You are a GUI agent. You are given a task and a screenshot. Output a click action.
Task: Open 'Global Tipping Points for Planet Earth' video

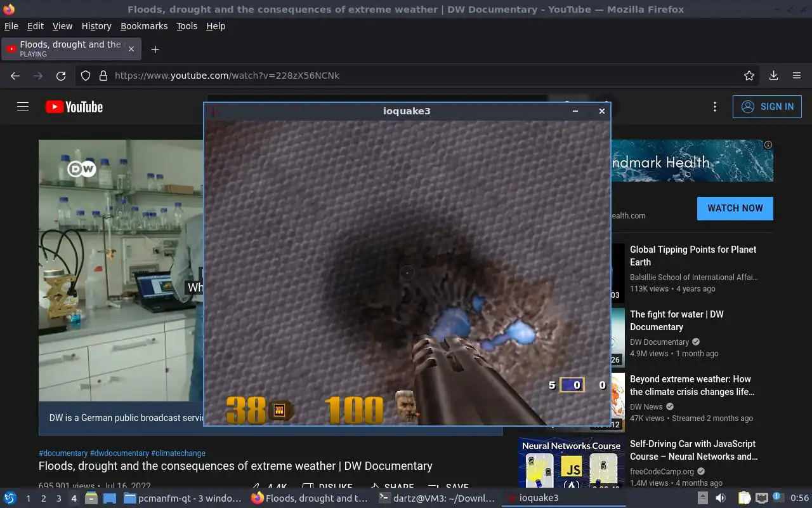click(x=693, y=256)
